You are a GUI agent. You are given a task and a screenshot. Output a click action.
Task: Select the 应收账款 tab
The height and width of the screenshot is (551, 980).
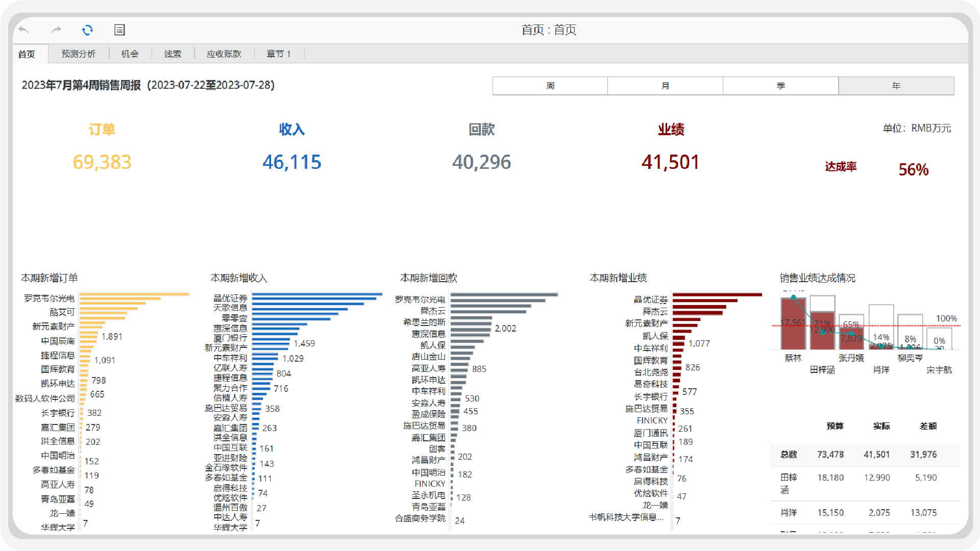pyautogui.click(x=224, y=54)
